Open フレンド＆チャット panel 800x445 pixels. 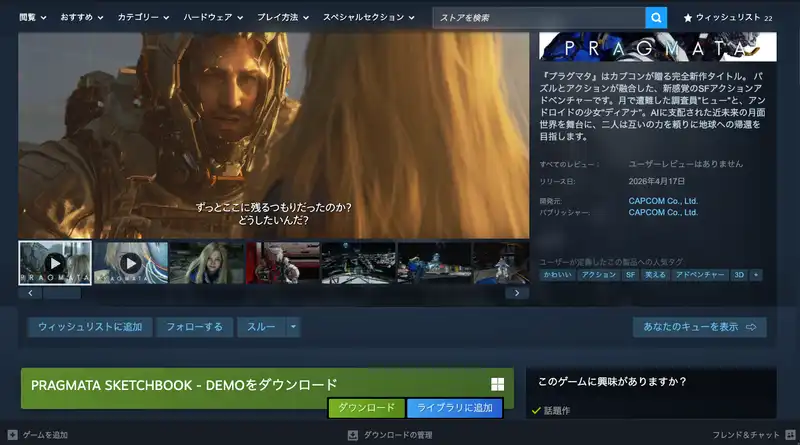[746, 435]
